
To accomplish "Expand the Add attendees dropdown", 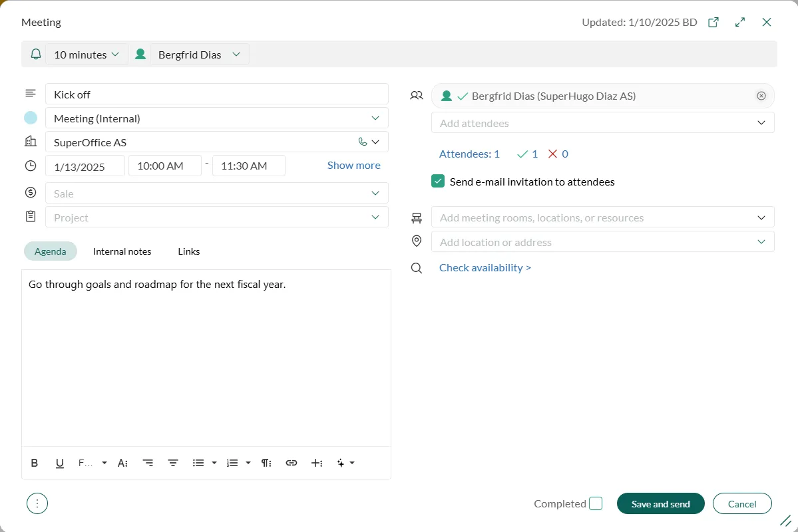I will (761, 123).
